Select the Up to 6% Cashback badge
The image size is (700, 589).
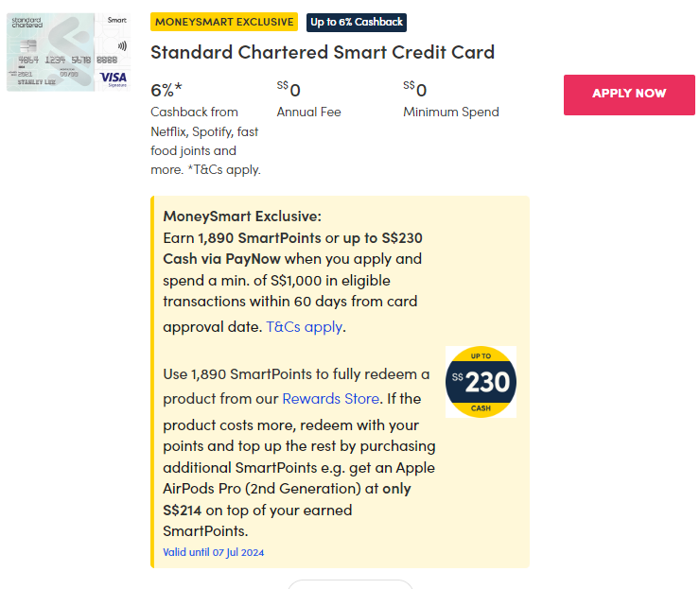click(x=357, y=22)
